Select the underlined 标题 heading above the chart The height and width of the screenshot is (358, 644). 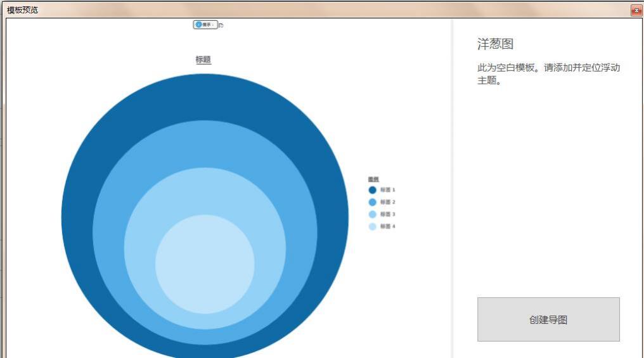[203, 60]
